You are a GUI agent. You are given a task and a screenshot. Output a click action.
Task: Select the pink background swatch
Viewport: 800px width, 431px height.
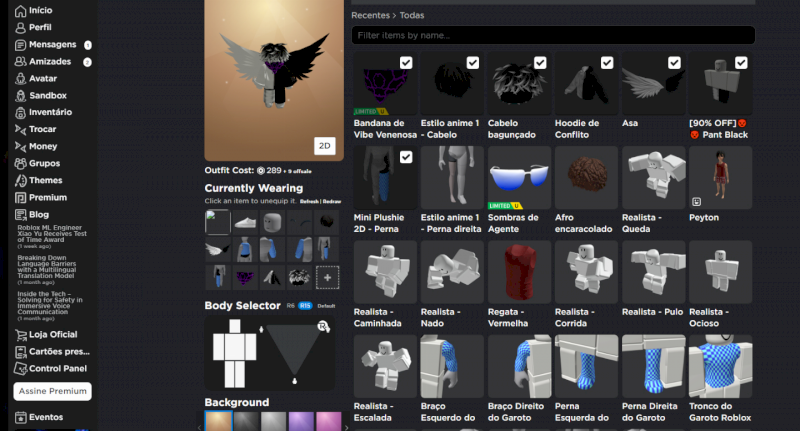329,421
